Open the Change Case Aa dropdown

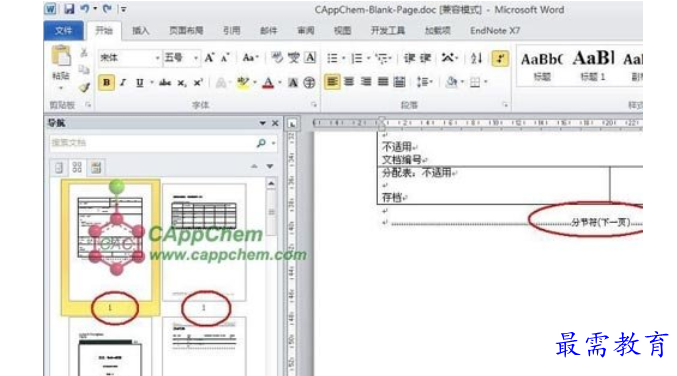pos(250,58)
